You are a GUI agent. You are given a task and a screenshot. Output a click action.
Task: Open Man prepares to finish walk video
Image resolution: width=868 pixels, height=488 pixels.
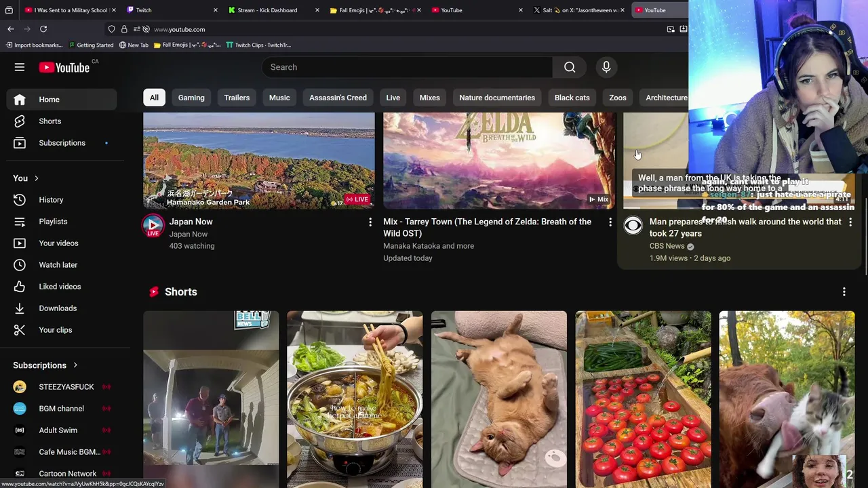745,228
